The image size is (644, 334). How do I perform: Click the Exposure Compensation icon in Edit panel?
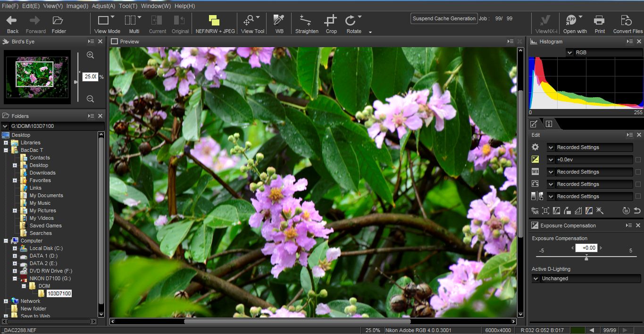tap(535, 159)
